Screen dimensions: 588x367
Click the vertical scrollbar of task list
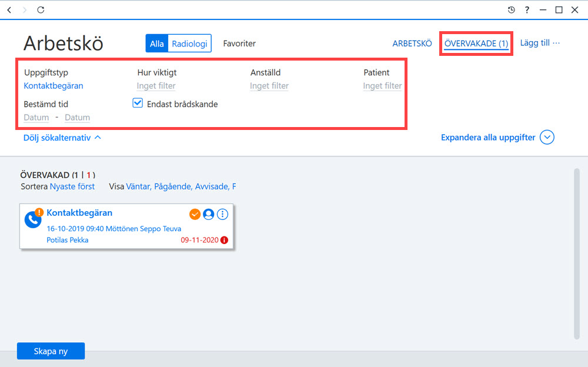pos(577,254)
